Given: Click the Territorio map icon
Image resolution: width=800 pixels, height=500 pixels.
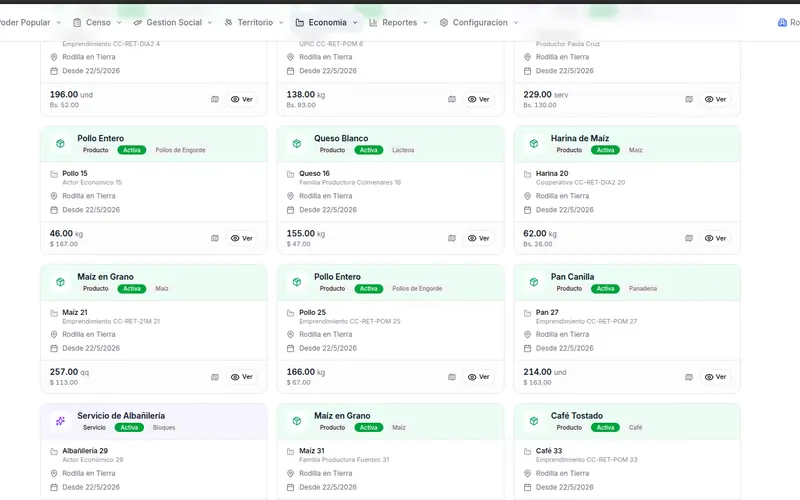Looking at the screenshot, I should [229, 22].
